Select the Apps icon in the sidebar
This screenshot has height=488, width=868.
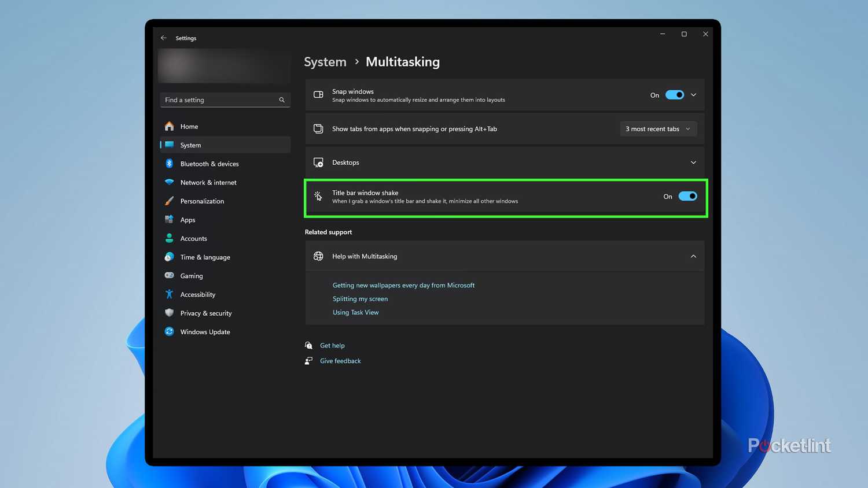click(170, 220)
